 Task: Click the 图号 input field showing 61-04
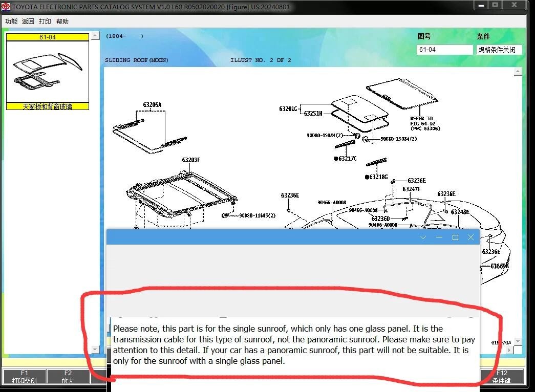pyautogui.click(x=444, y=50)
